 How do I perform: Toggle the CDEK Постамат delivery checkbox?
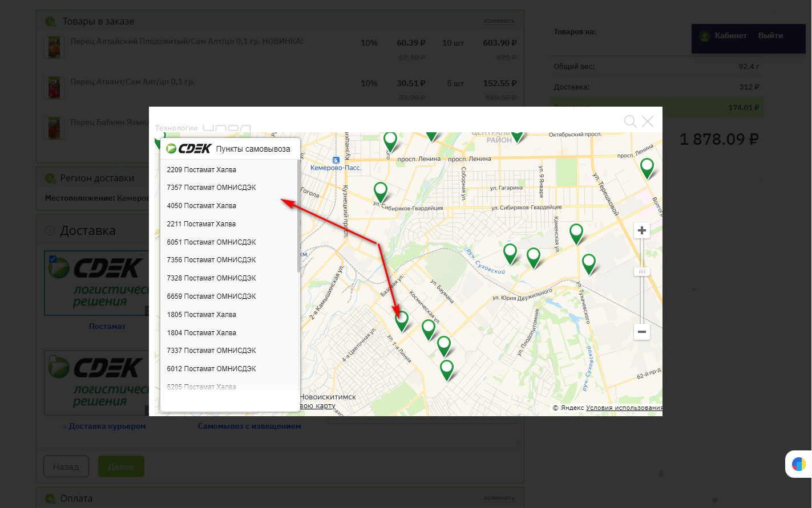(x=53, y=259)
